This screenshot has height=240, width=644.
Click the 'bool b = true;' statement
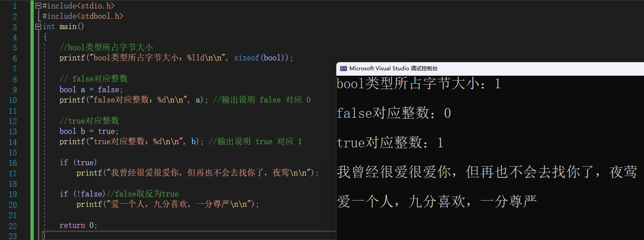click(89, 131)
